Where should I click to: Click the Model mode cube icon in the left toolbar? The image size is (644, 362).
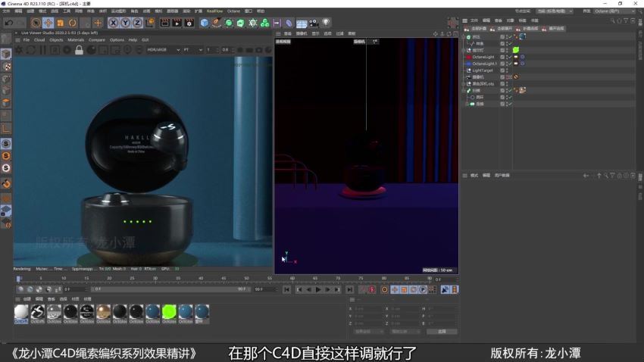(x=6, y=55)
